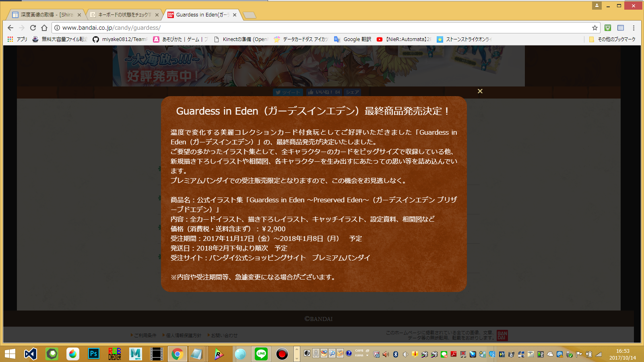Open the browser home page
The height and width of the screenshot is (362, 644).
pyautogui.click(x=44, y=28)
